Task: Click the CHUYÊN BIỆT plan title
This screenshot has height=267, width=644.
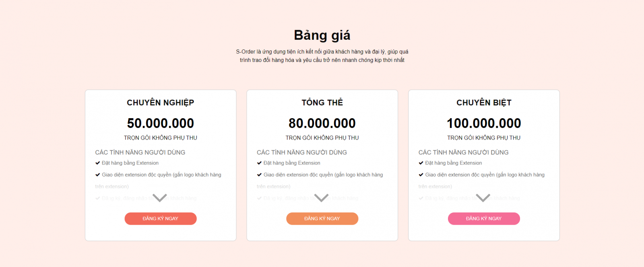Action: 484,103
